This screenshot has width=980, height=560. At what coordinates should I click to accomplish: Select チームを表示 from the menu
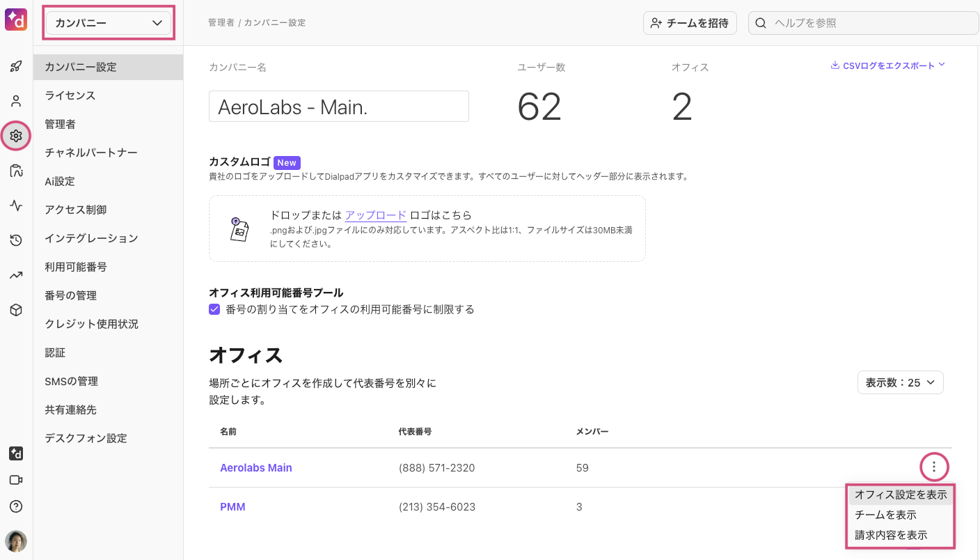point(901,515)
